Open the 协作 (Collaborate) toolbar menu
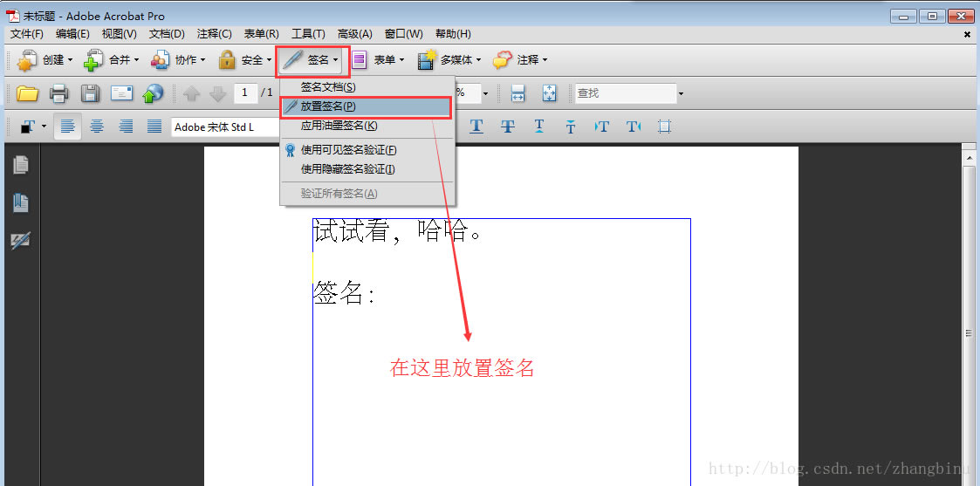The height and width of the screenshot is (486, 980). point(177,60)
